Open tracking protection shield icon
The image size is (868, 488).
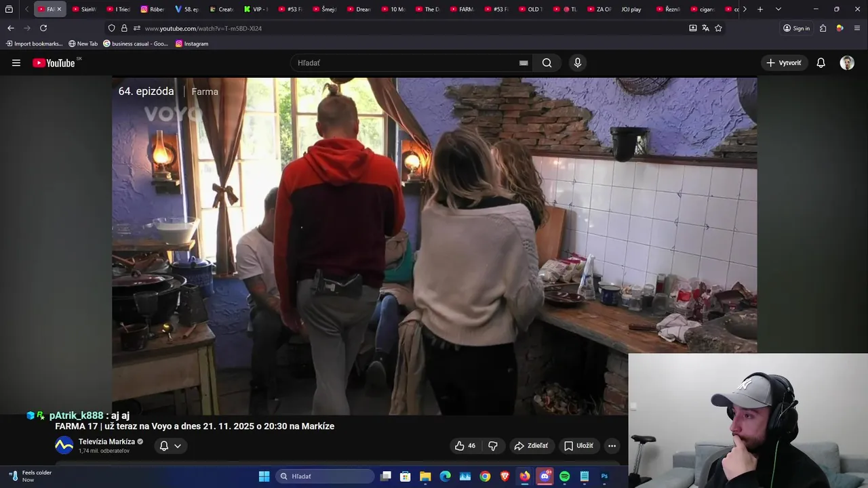pyautogui.click(x=111, y=28)
